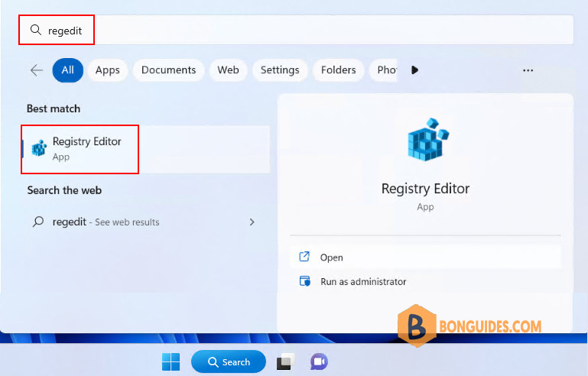Click the Registry Editor cube icon in results
The height and width of the screenshot is (376, 588).
39,147
